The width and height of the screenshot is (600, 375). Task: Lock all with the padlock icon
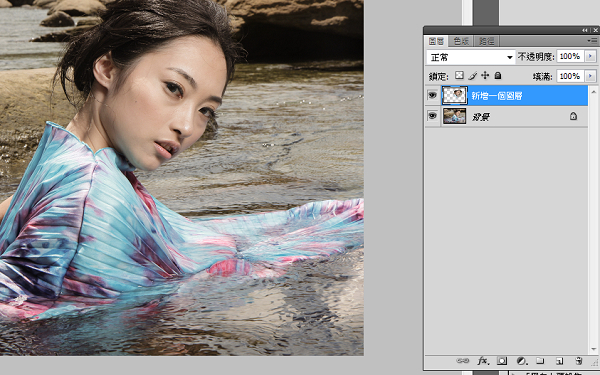(497, 75)
